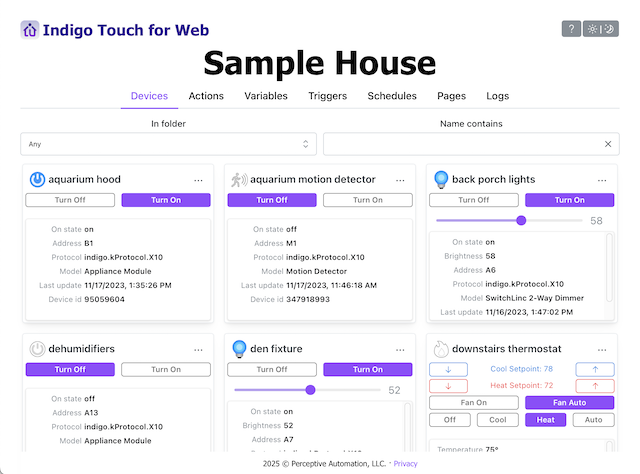Click the Indigo house logo icon

[30, 30]
